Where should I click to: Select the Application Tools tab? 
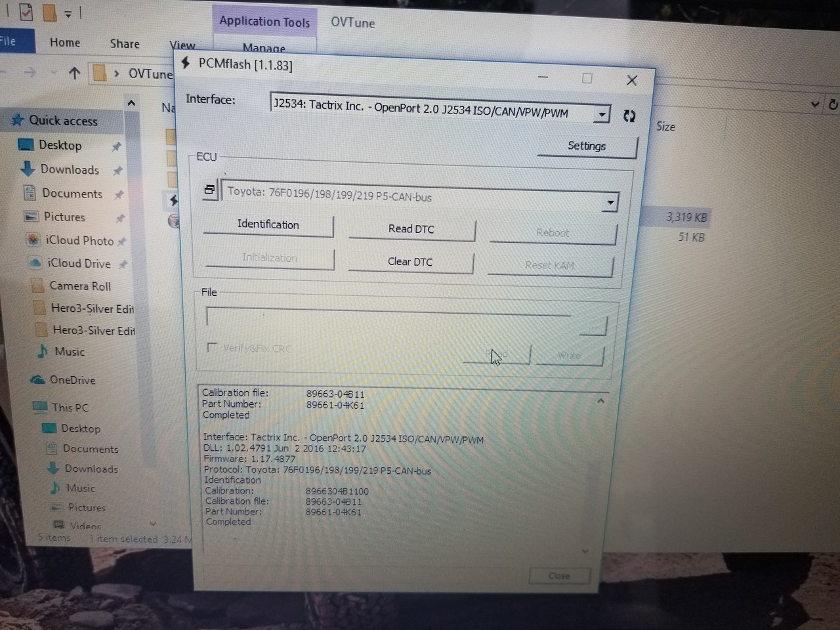click(x=264, y=21)
